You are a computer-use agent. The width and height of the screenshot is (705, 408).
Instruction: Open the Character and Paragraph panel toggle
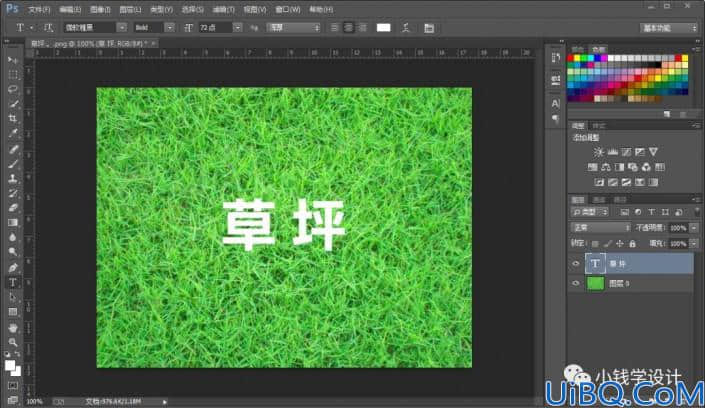[429, 28]
